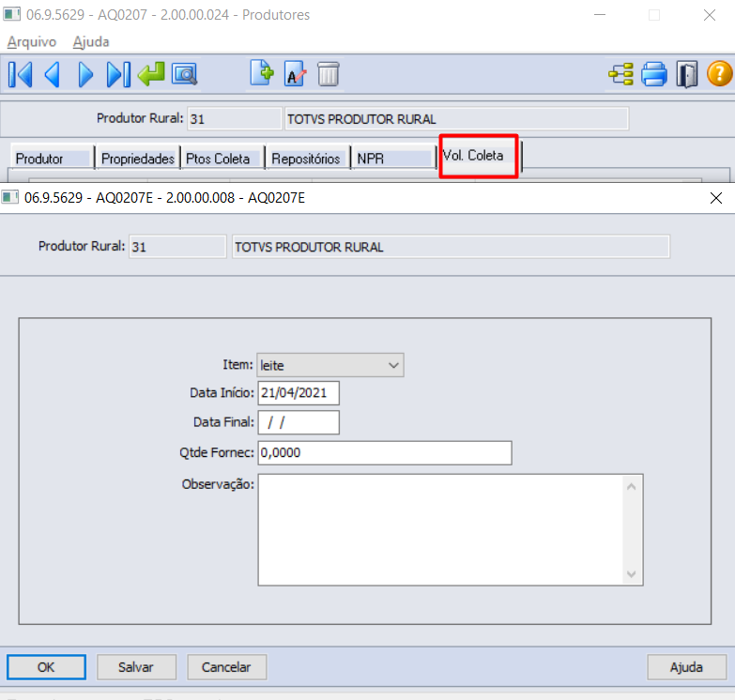This screenshot has width=735, height=700.
Task: Open the search magnifier icon
Action: click(x=184, y=74)
